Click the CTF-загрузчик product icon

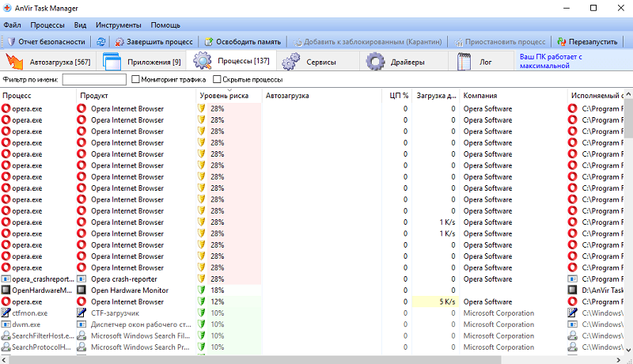click(x=81, y=313)
